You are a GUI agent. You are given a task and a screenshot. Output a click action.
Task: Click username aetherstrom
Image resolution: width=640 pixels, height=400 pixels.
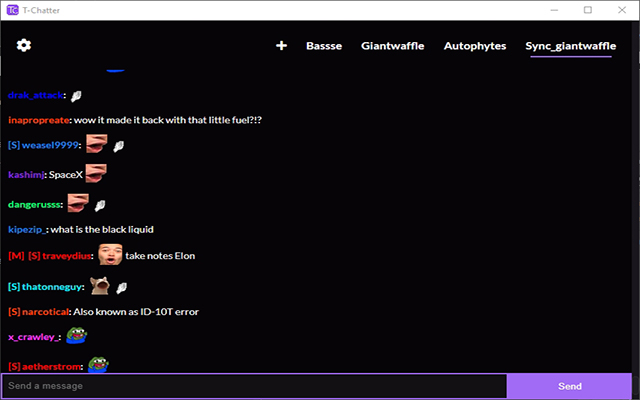click(x=51, y=366)
